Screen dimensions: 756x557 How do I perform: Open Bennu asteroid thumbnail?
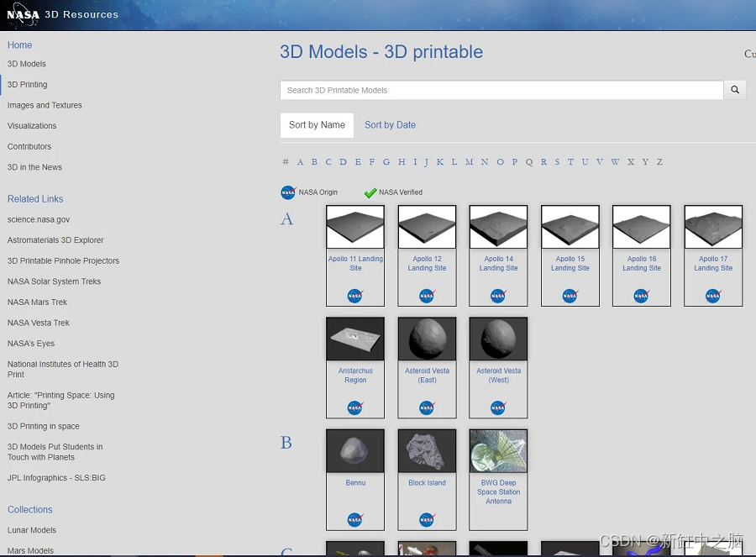355,451
